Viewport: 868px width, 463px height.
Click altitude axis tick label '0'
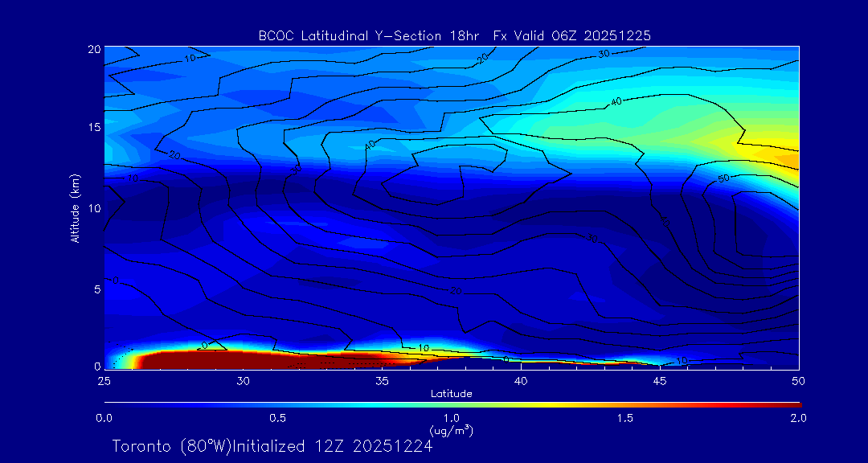97,367
